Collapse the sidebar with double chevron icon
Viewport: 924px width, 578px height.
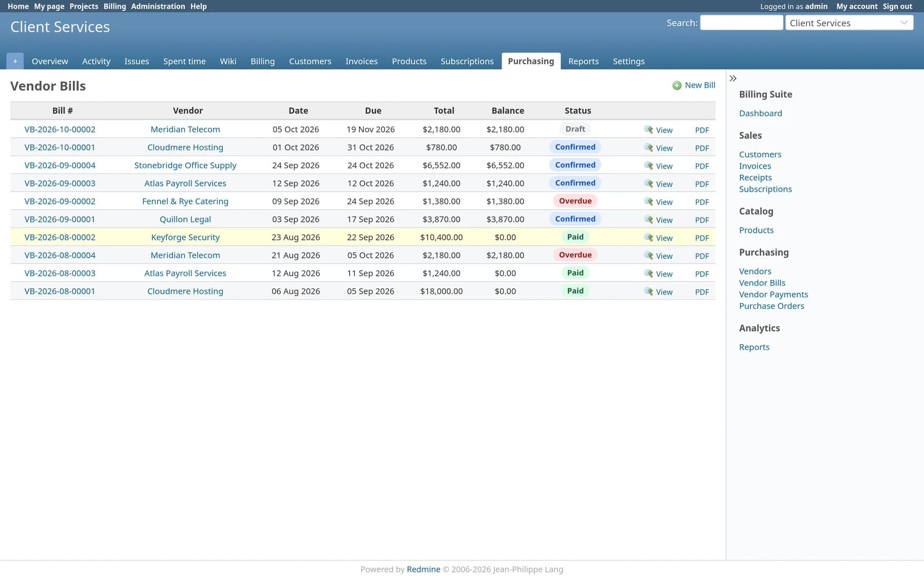(x=733, y=78)
